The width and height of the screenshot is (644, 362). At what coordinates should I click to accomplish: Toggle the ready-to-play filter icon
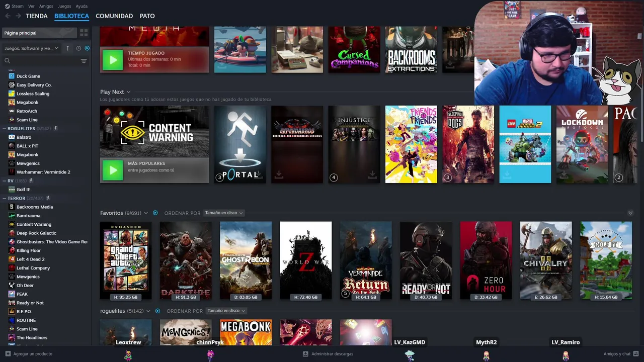point(87,48)
